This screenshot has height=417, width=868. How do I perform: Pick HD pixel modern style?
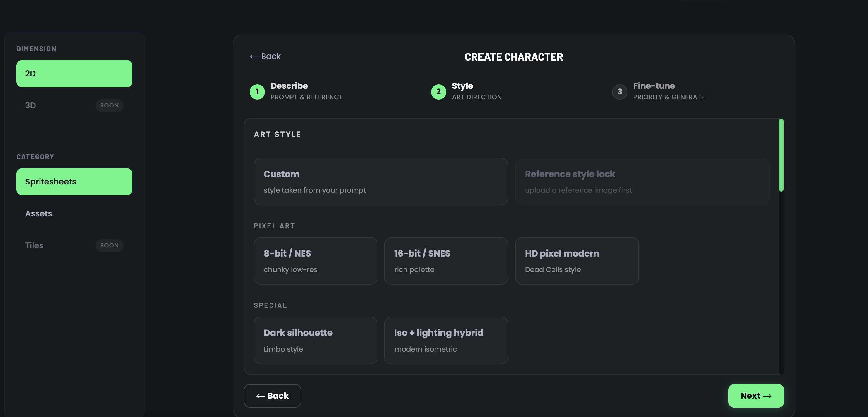[x=576, y=261]
